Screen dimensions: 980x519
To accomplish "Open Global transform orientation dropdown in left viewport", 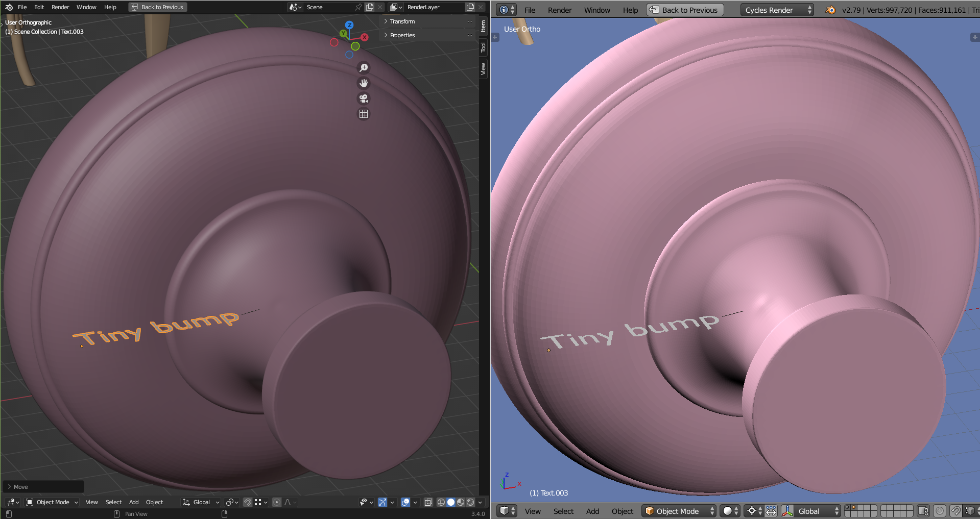I will 201,502.
